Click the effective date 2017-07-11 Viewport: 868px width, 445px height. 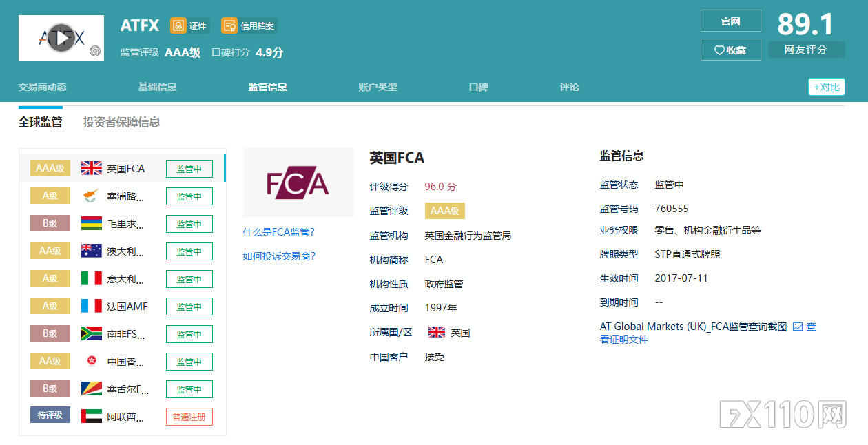click(x=681, y=278)
